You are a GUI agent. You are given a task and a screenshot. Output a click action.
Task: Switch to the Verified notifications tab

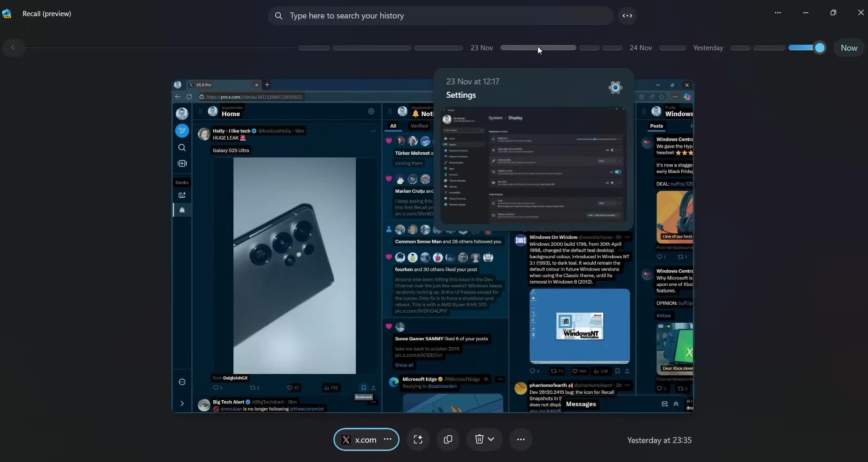419,126
